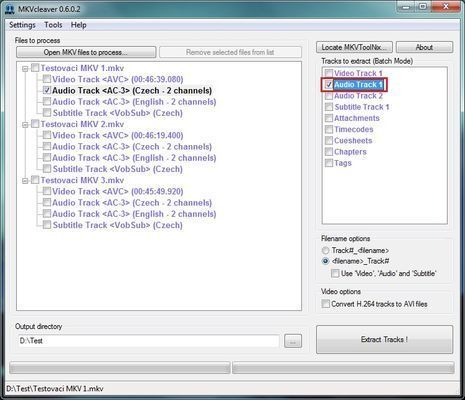This screenshot has width=465, height=400.
Task: Open the Tools menu
Action: pyautogui.click(x=53, y=25)
